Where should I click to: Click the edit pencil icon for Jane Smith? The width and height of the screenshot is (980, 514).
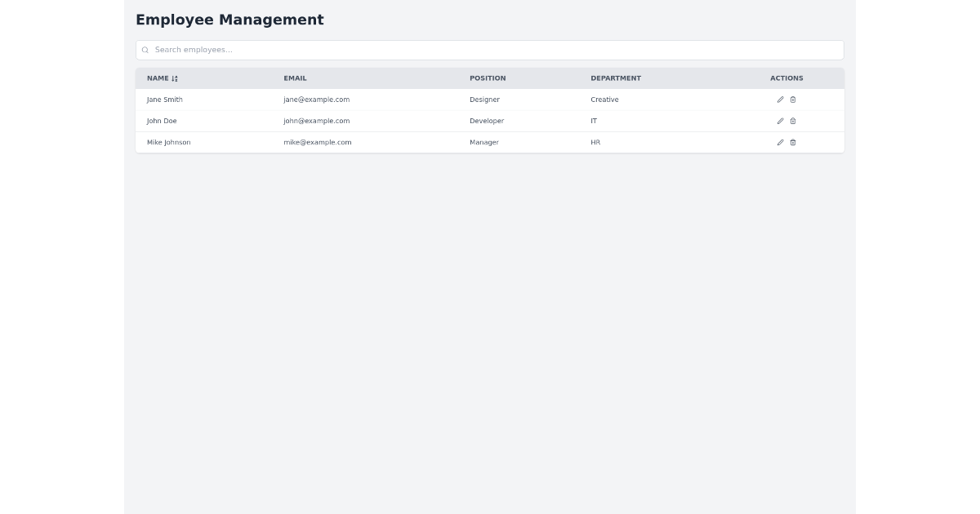(780, 99)
